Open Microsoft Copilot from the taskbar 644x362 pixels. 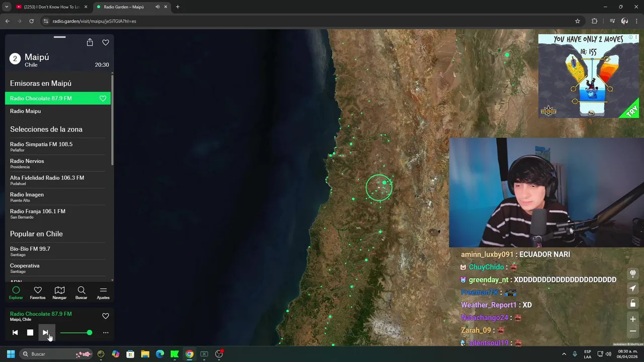pyautogui.click(x=116, y=354)
